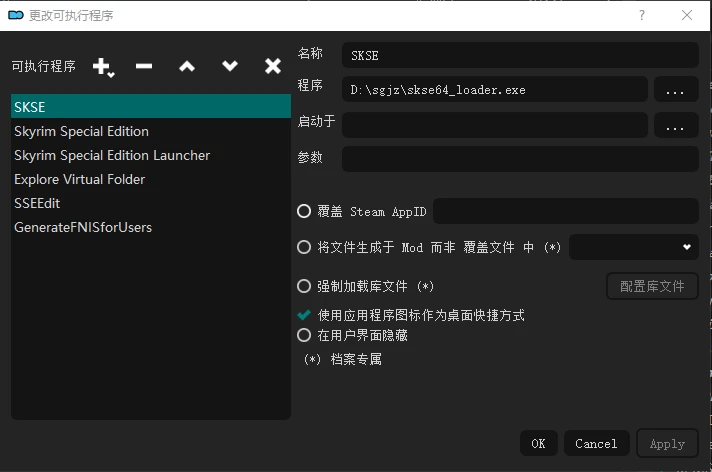Enable 将文件生成于 Mod option
The width and height of the screenshot is (712, 472).
(x=304, y=247)
